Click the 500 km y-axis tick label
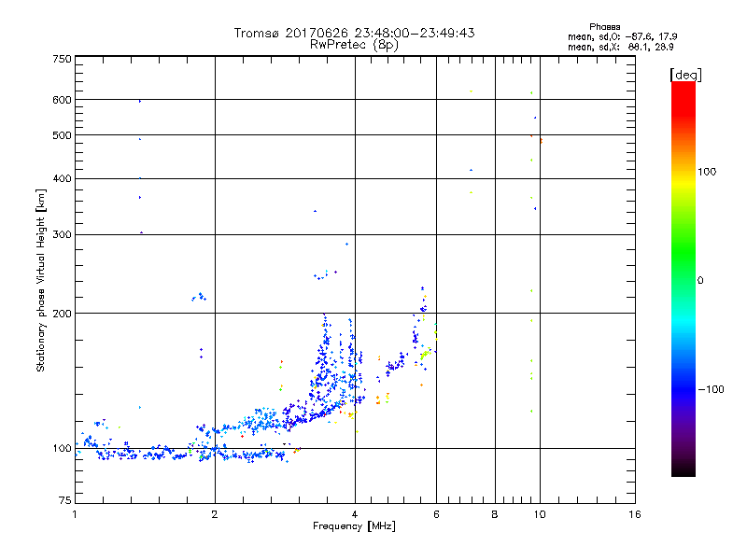 tap(62, 135)
